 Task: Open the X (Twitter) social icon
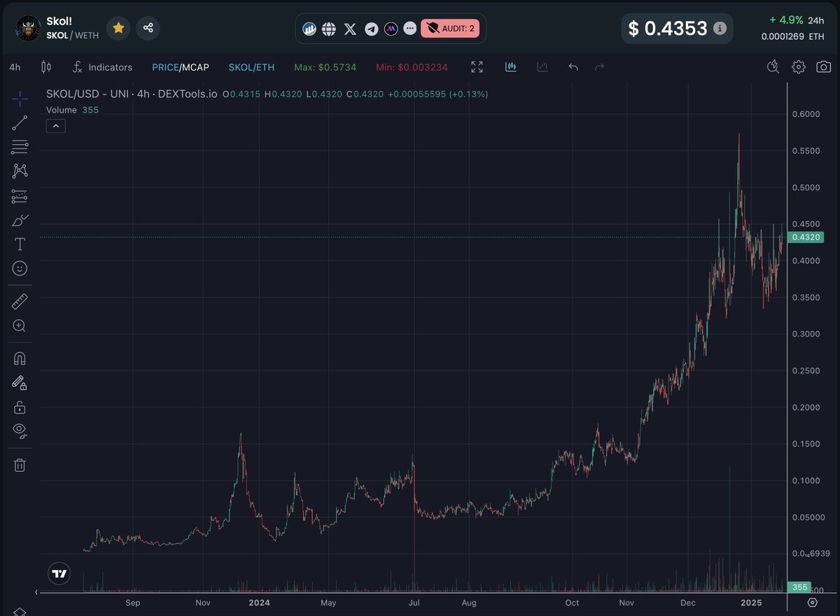[x=350, y=29]
